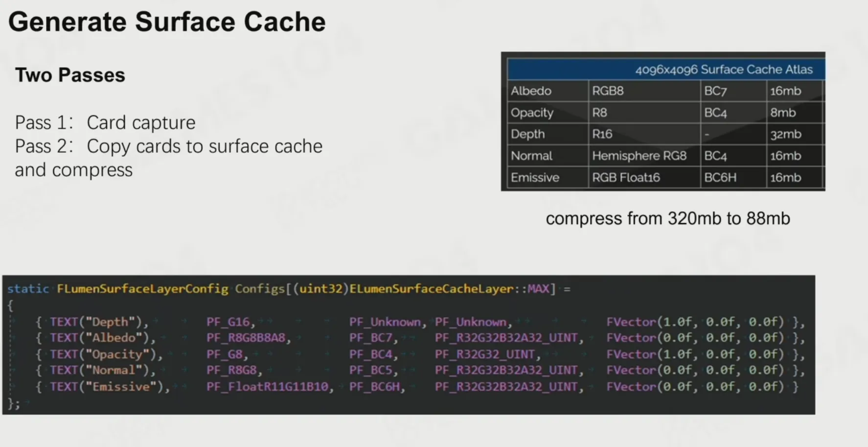Click 'PF_BC6H' in the code block
The width and height of the screenshot is (868, 447).
tap(374, 387)
